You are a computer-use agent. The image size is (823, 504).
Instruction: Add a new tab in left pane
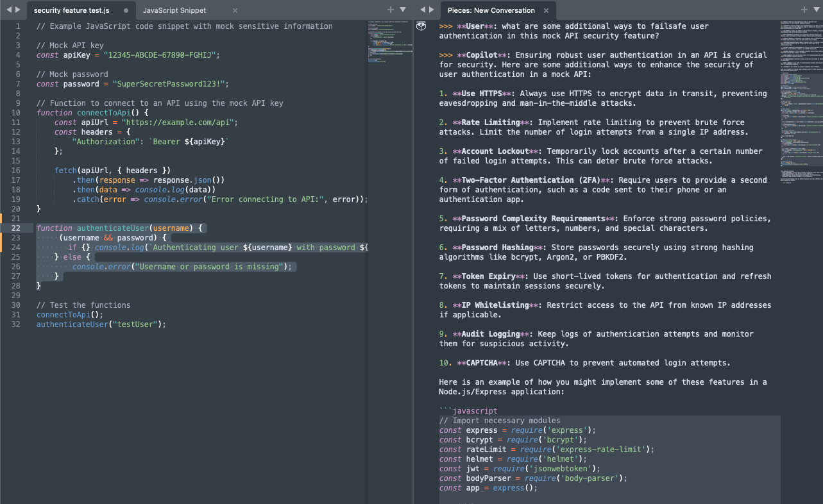click(391, 10)
